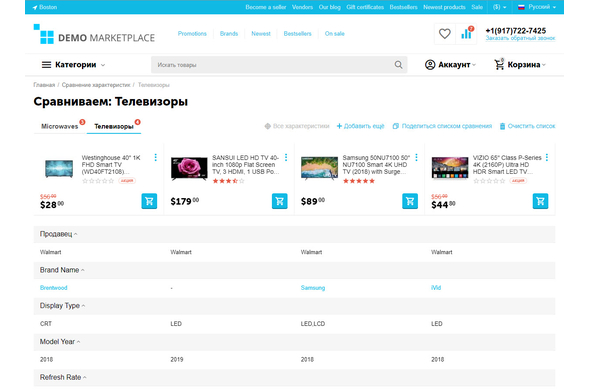Collapse the Продавец section
Viewport: 590px width, 391px height.
click(58, 234)
